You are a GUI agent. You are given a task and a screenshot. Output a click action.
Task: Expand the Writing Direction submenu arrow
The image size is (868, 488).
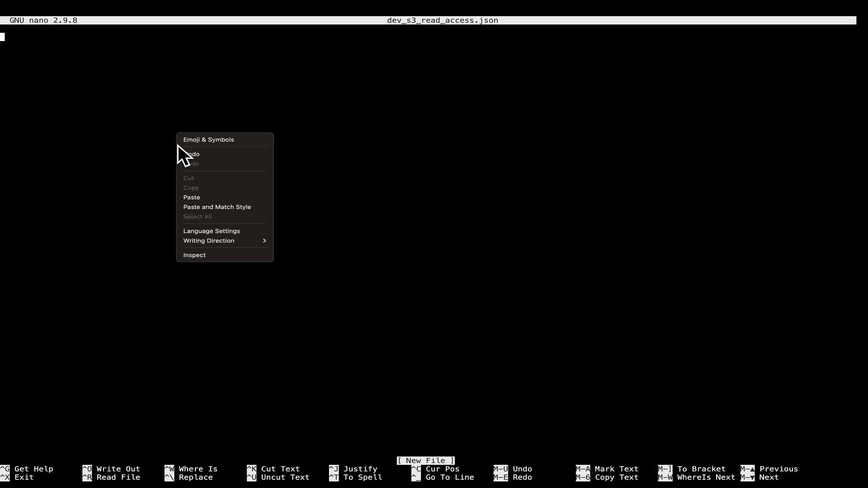(x=264, y=241)
